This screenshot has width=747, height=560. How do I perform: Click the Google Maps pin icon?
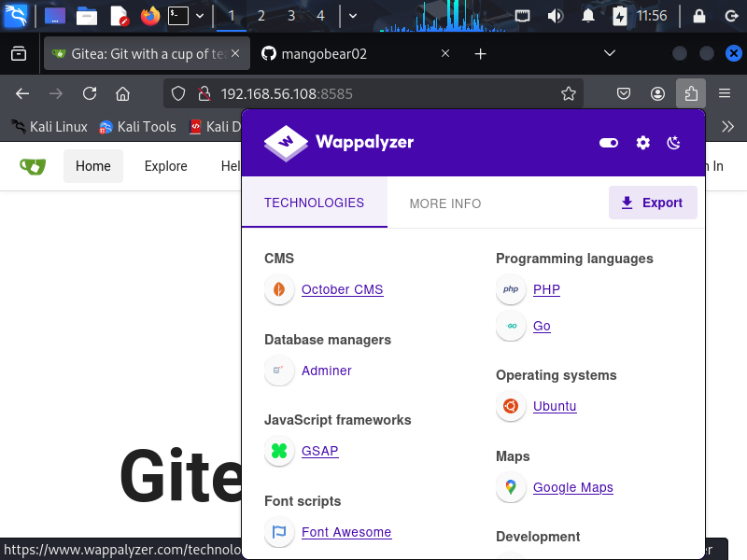tap(511, 487)
